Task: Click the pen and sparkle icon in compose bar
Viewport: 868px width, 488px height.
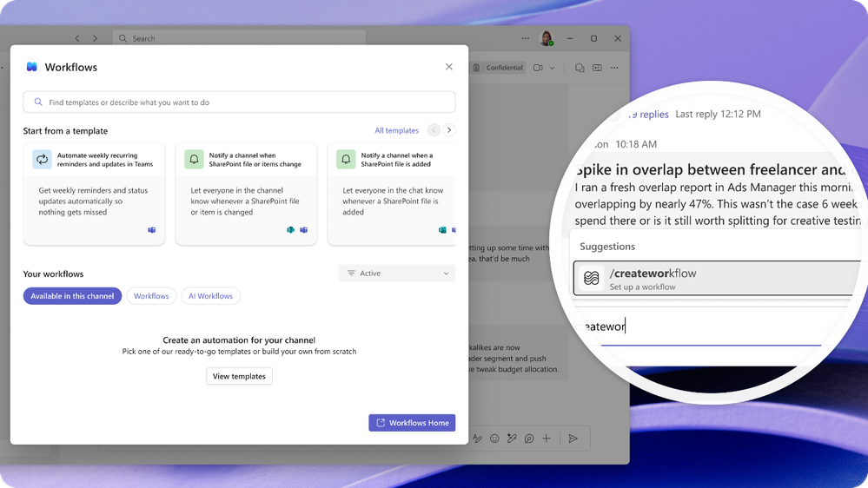Action: click(512, 439)
